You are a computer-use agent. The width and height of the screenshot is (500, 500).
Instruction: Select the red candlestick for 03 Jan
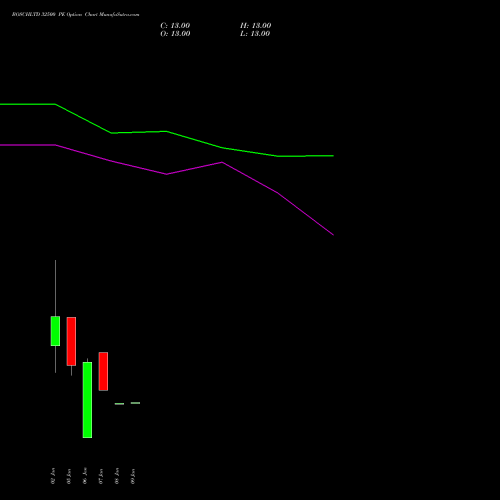(x=71, y=341)
